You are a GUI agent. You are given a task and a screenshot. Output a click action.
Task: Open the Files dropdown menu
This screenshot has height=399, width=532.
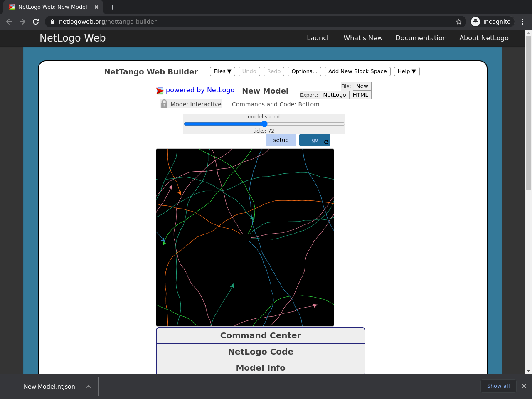click(x=222, y=71)
